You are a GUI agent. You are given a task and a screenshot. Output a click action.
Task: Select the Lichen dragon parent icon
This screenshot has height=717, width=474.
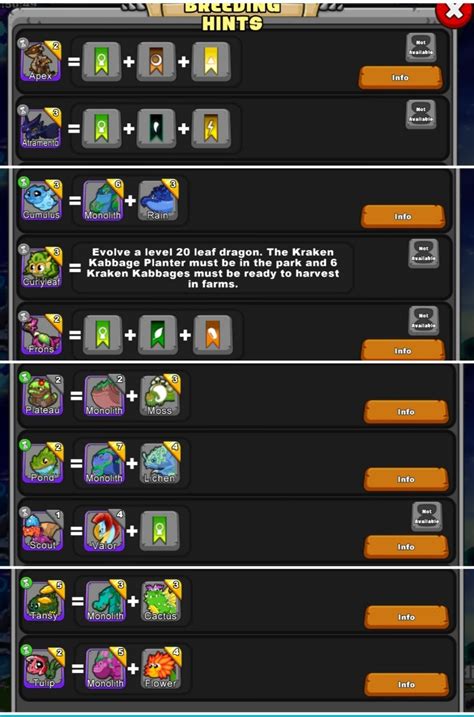coord(160,463)
